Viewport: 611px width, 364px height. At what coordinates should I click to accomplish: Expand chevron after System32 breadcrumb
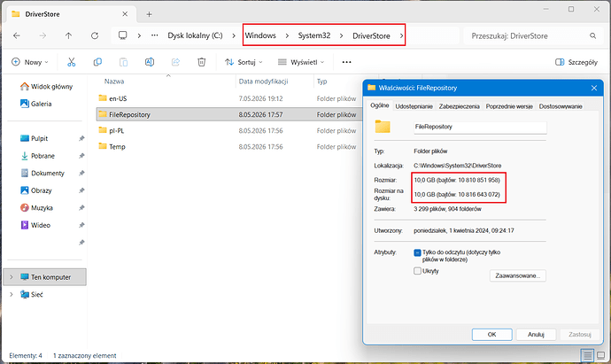(341, 35)
